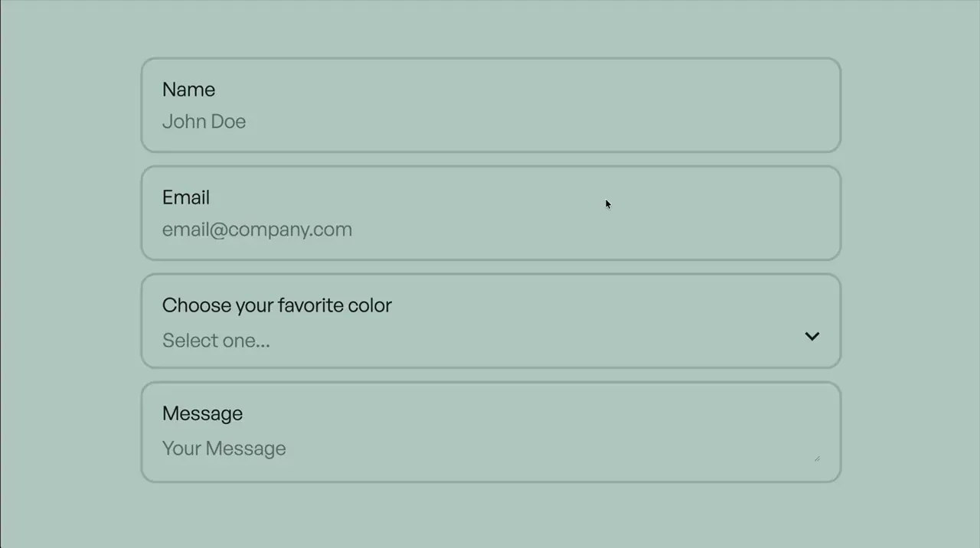Open the "Select one..." dropdown
Image resolution: width=980 pixels, height=548 pixels.
click(490, 341)
